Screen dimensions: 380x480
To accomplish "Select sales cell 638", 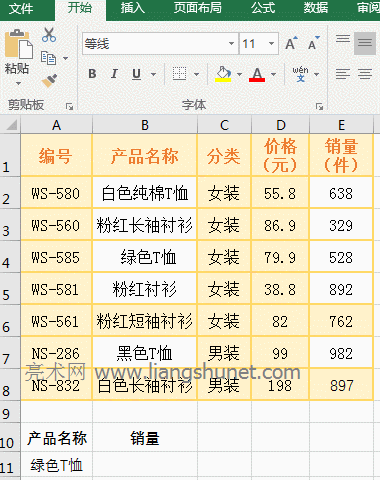I will click(341, 193).
